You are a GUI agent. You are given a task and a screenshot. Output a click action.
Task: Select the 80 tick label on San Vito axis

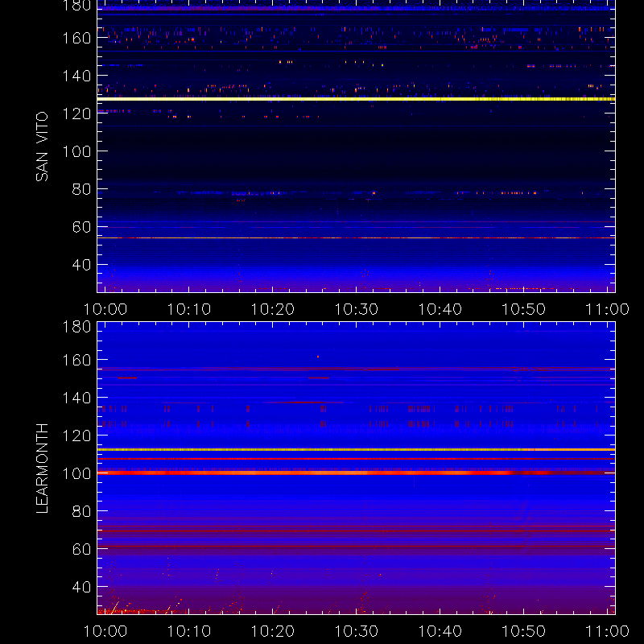81,189
